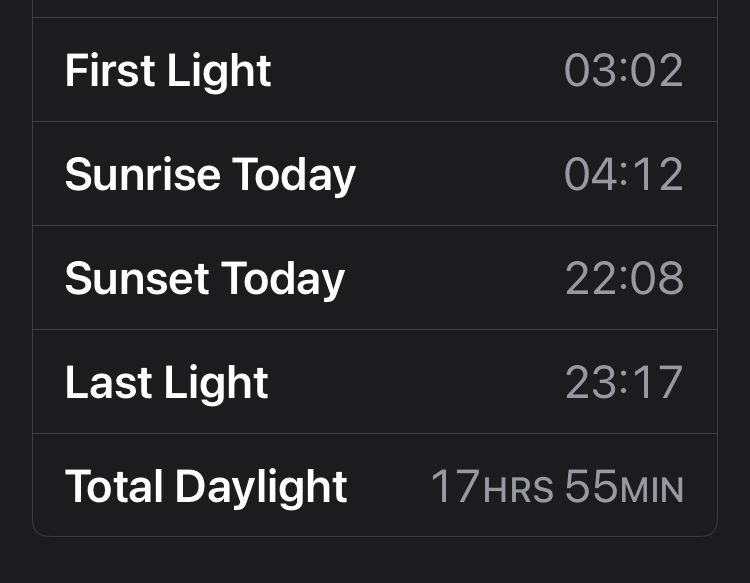Select the Total Daylight label
The image size is (750, 583).
[206, 487]
